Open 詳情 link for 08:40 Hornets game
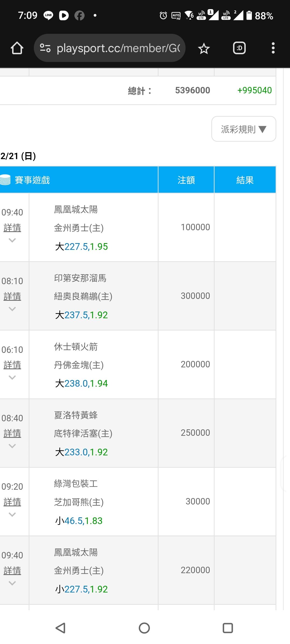This screenshot has width=290, height=644. (12, 433)
